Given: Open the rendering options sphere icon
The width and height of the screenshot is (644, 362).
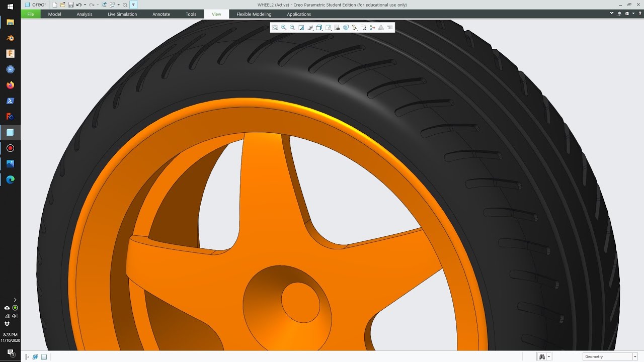Looking at the screenshot, I should 310,28.
